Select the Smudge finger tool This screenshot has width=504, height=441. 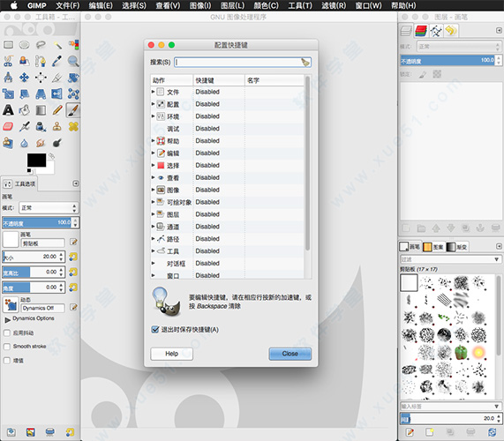(41, 143)
